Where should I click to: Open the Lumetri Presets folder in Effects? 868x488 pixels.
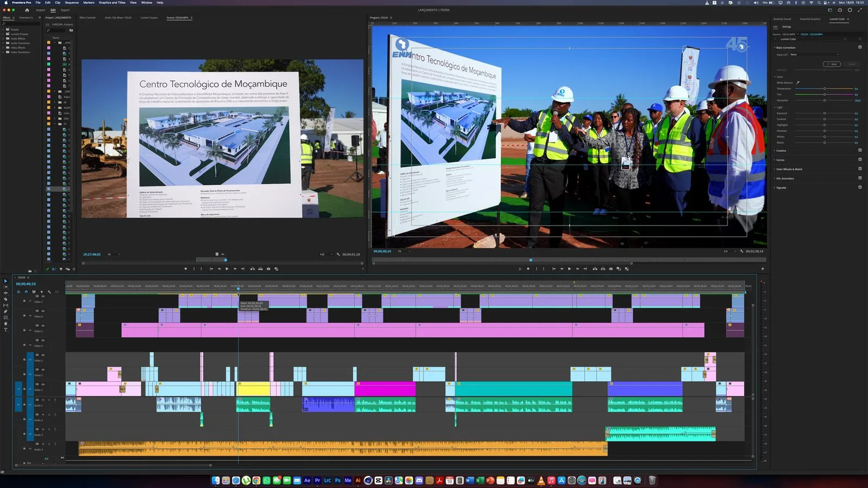coord(20,34)
